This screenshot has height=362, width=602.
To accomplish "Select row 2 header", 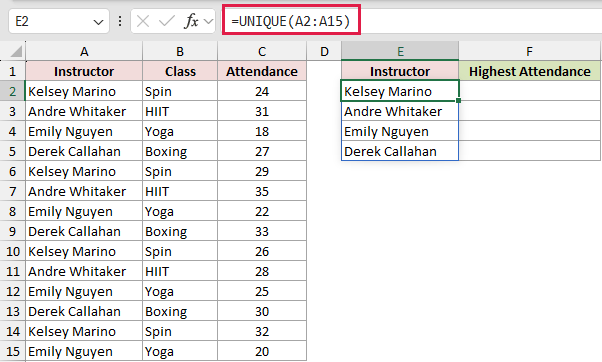I will [13, 91].
